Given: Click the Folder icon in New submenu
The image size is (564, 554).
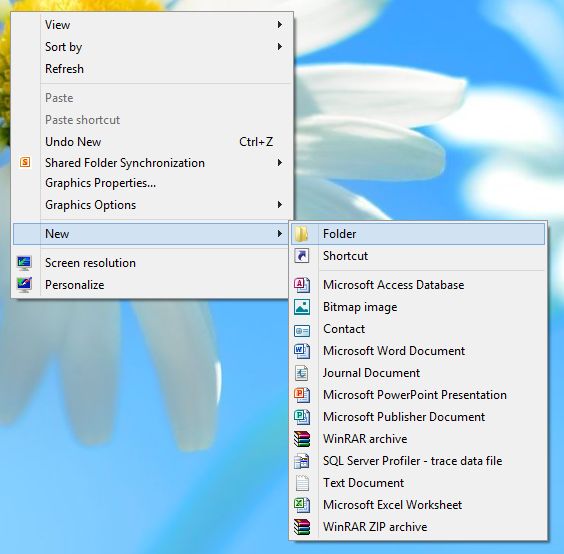Looking at the screenshot, I should click(301, 234).
